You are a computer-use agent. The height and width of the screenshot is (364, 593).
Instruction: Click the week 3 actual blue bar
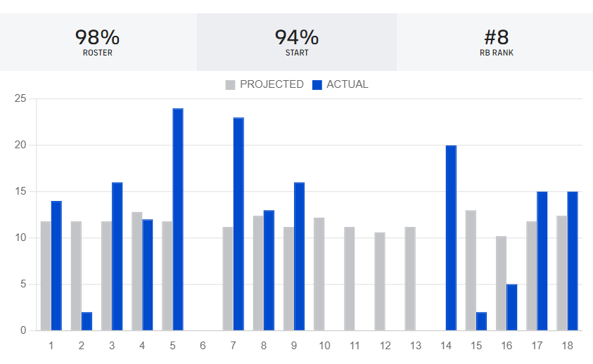click(x=117, y=256)
